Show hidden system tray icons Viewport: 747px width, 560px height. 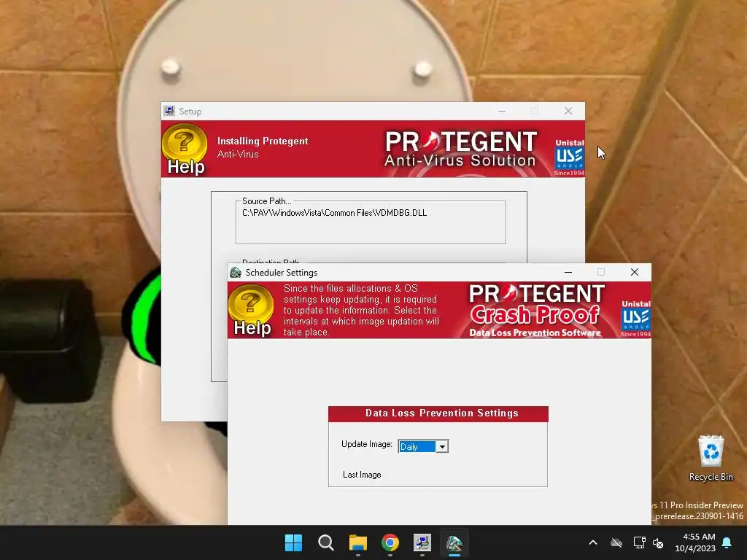pos(593,542)
